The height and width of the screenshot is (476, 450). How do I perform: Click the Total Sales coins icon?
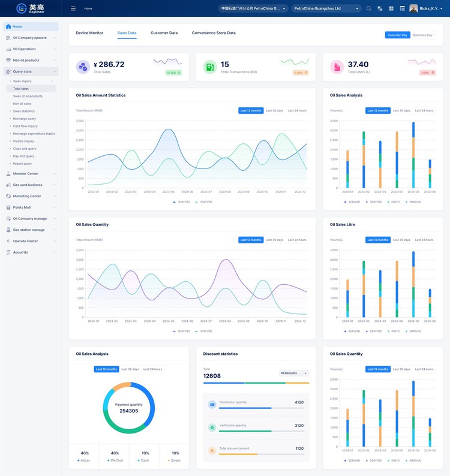pos(83,67)
